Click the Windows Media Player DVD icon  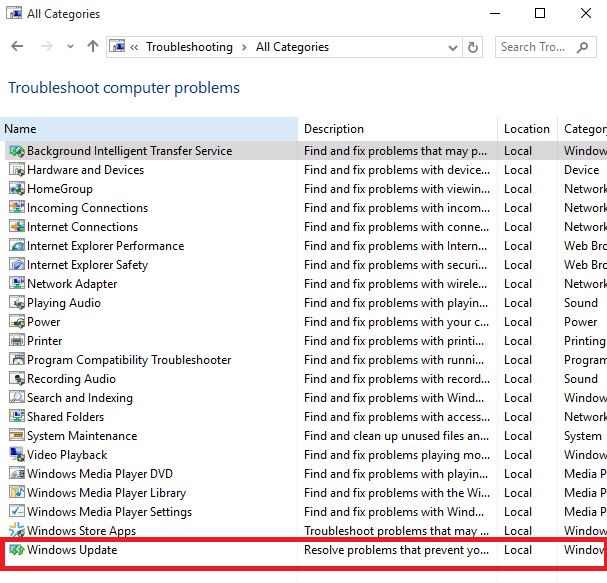pos(17,473)
